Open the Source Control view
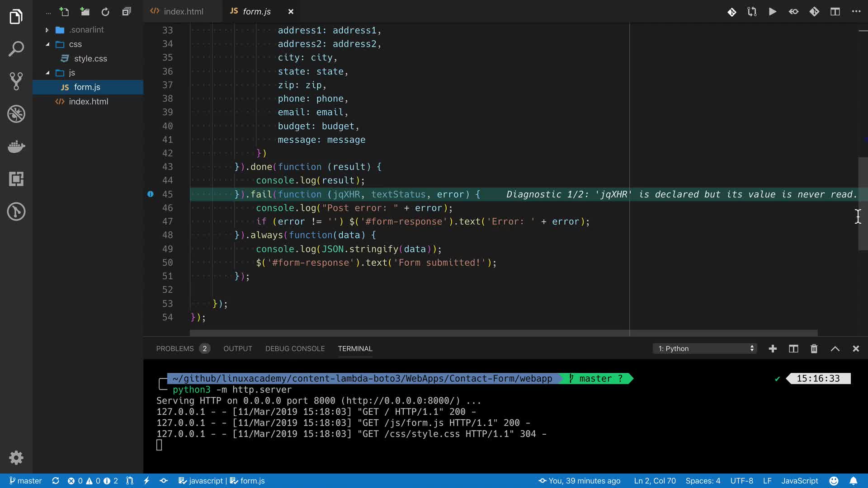 tap(16, 81)
